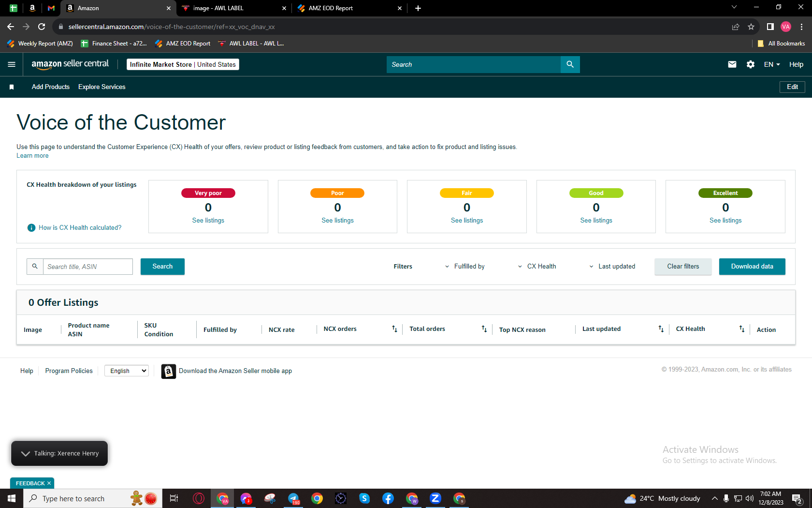
Task: Open How is CX Health calculated link
Action: click(80, 228)
